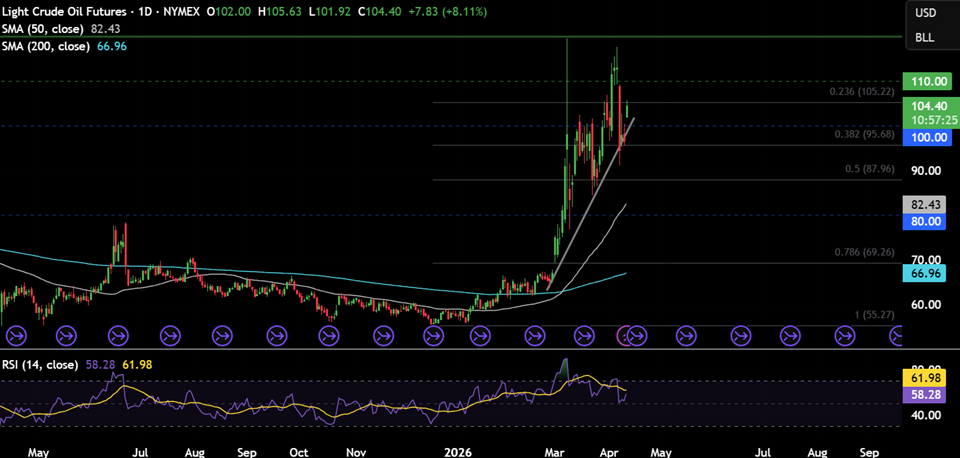Image resolution: width=960 pixels, height=458 pixels.
Task: Open the BLL unit selector
Action: tap(925, 37)
